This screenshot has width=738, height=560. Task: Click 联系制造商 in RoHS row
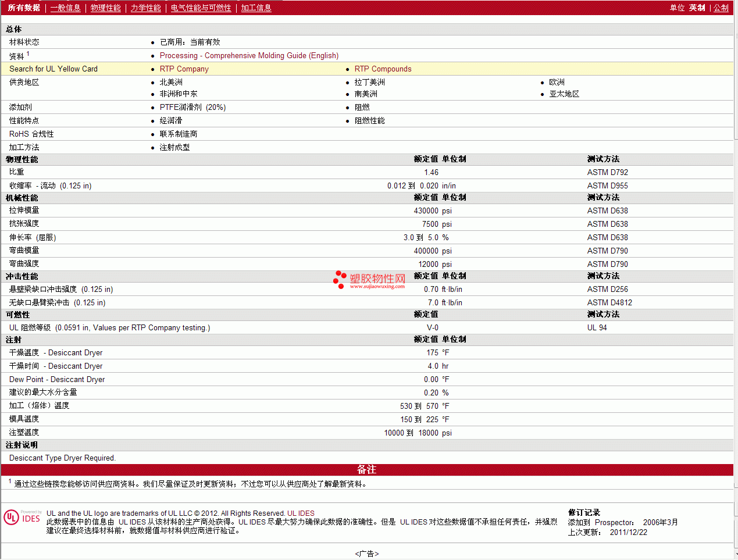[179, 134]
